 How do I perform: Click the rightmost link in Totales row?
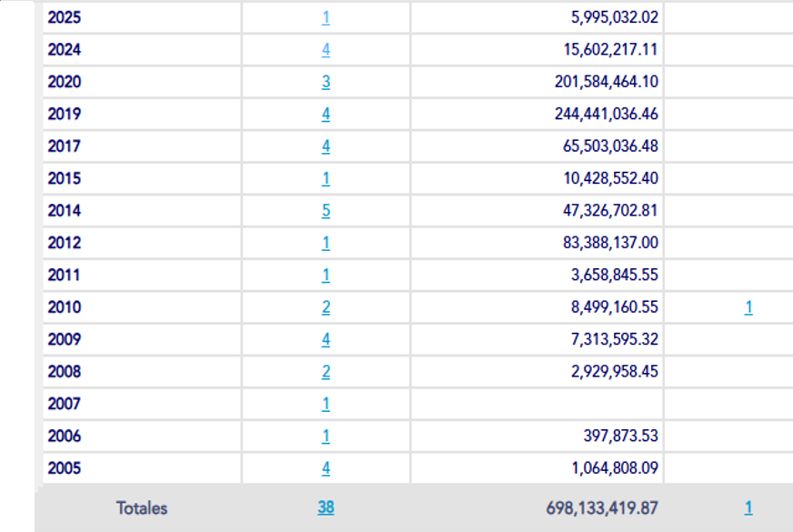click(x=748, y=508)
